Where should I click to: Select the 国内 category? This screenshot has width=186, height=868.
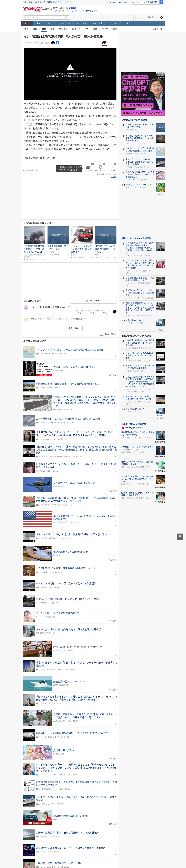tap(35, 29)
